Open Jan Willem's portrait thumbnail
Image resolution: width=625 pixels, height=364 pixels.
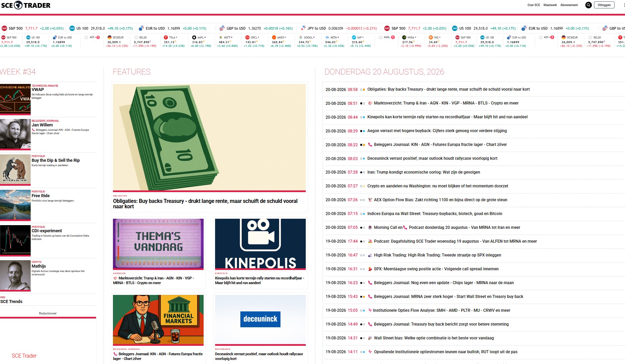[x=15, y=134]
